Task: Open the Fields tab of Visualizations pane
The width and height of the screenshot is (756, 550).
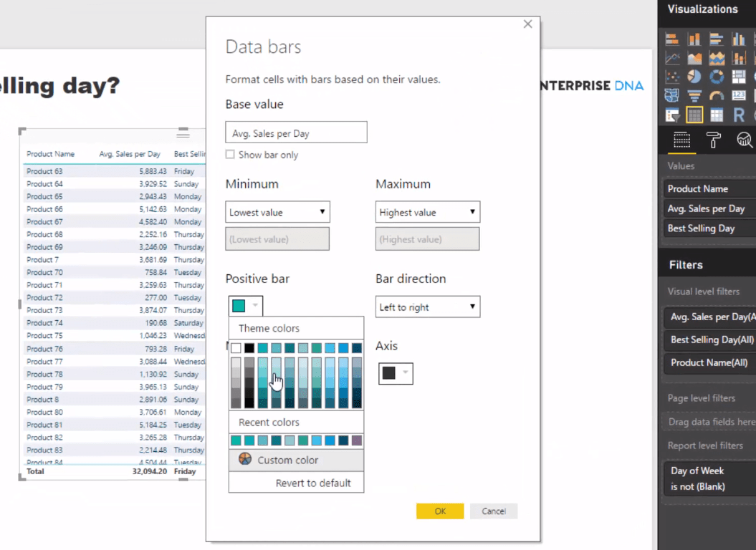Action: [681, 140]
